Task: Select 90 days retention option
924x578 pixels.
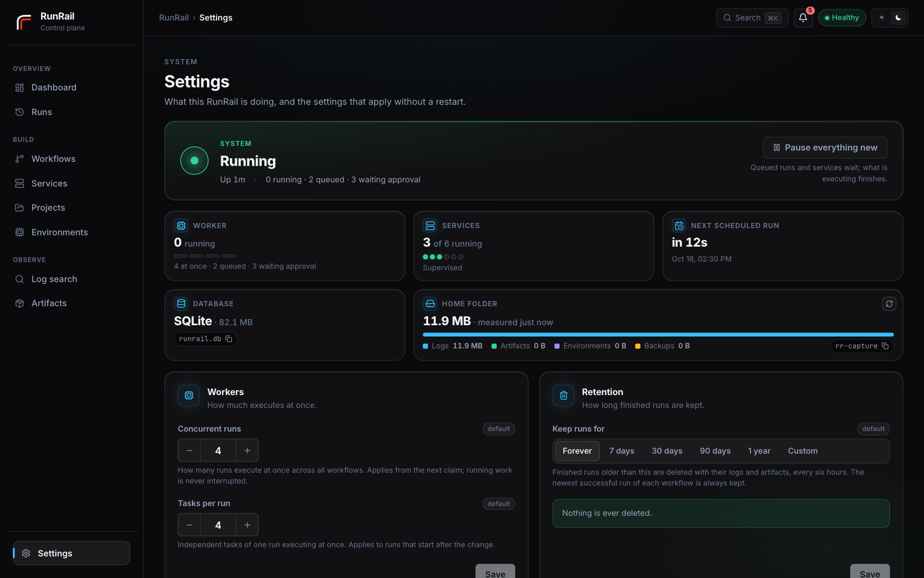Action: pos(715,451)
